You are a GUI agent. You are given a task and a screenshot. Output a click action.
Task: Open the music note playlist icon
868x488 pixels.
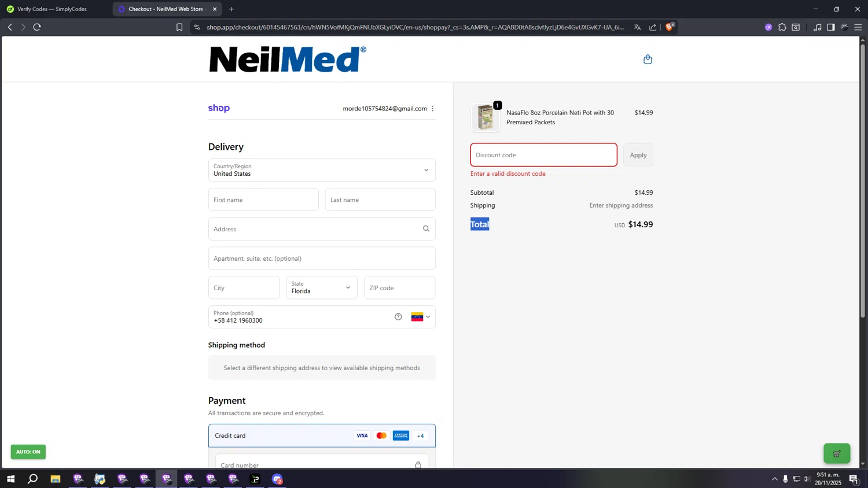coord(817,27)
